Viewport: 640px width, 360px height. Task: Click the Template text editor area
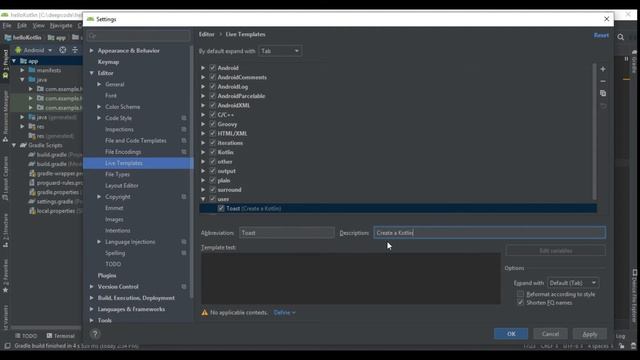tap(351, 278)
